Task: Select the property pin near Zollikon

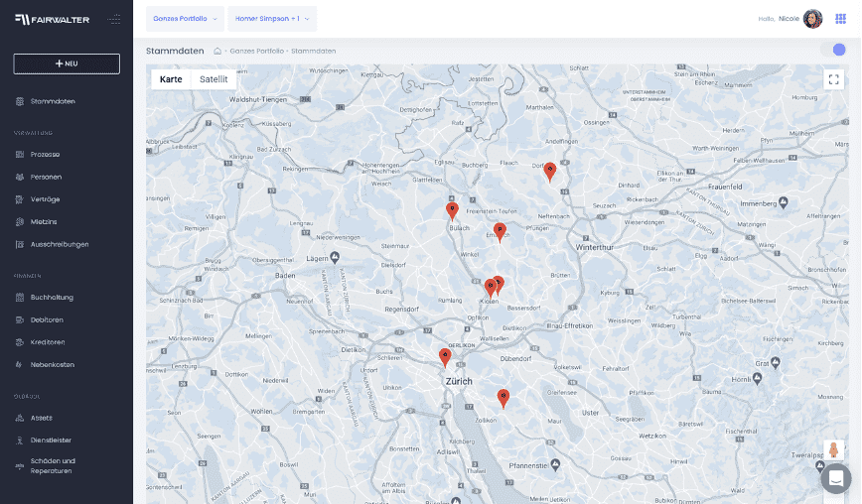Action: pos(503,399)
